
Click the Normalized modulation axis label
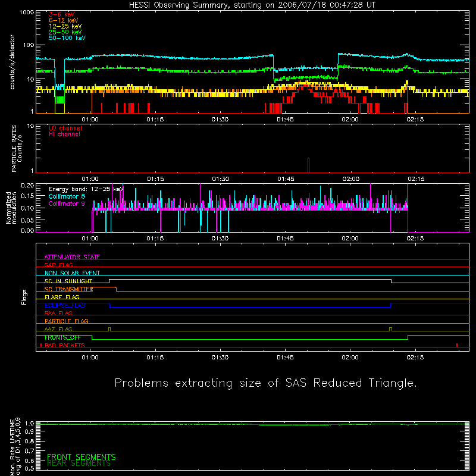point(11,208)
